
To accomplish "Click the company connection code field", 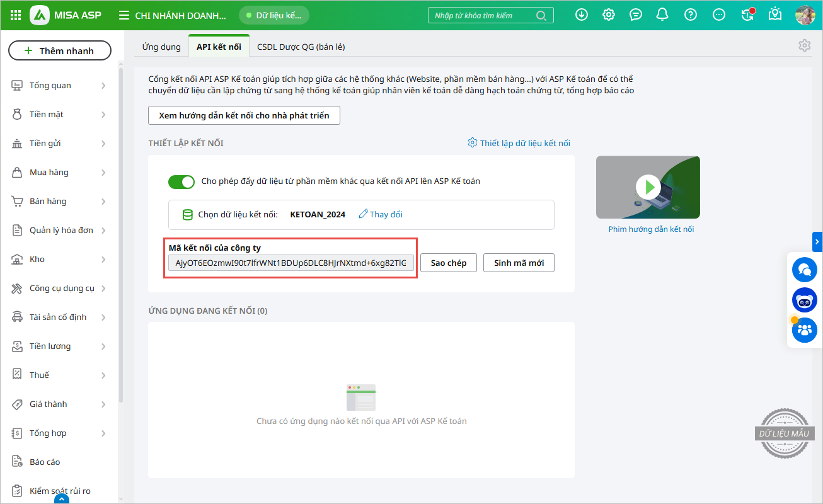I will point(291,263).
